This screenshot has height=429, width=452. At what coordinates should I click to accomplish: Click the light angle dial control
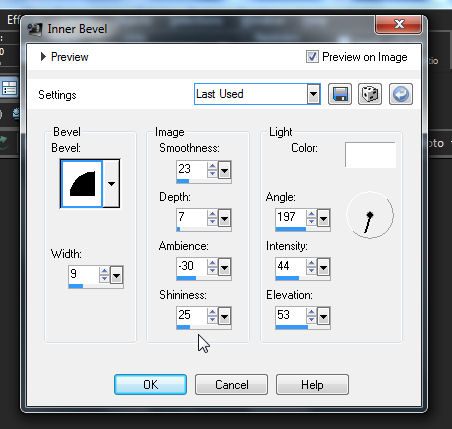coord(370,215)
